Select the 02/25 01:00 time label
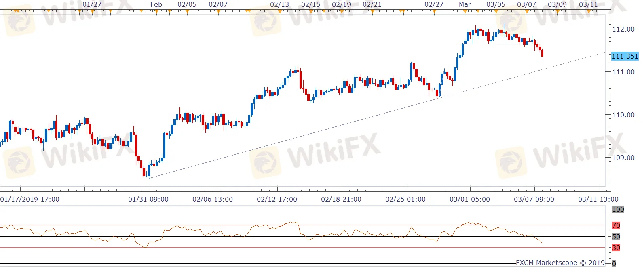This screenshot has height=267, width=644. click(x=405, y=199)
